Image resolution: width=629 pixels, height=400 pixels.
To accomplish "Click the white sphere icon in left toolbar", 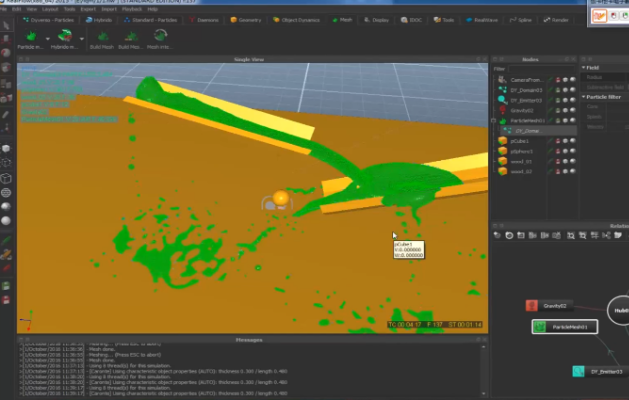I will coord(6,221).
